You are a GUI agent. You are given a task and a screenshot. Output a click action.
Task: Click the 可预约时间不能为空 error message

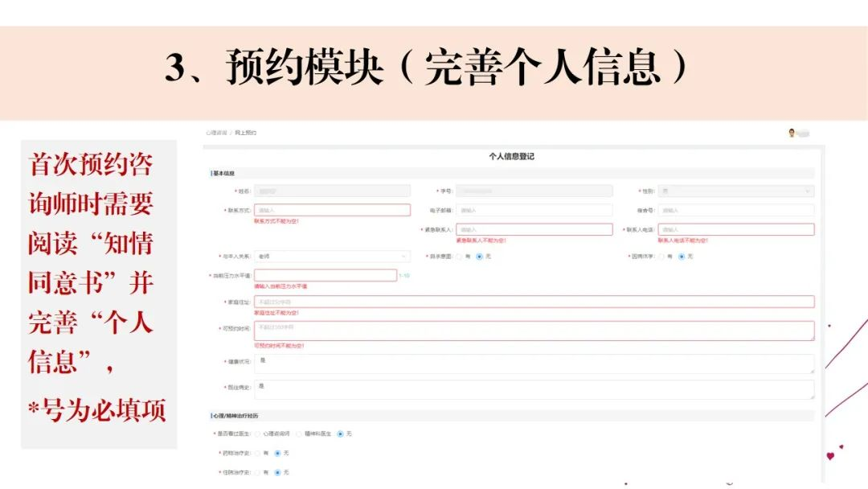[279, 346]
